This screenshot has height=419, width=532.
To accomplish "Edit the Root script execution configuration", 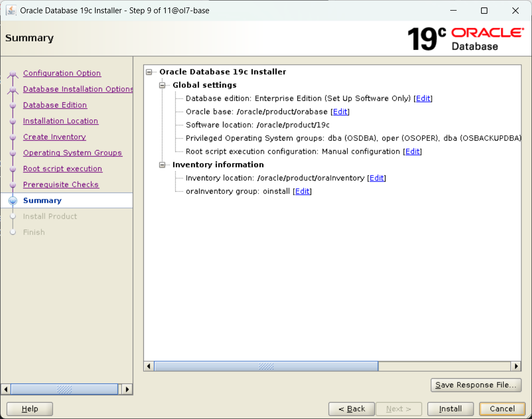I will coord(413,152).
